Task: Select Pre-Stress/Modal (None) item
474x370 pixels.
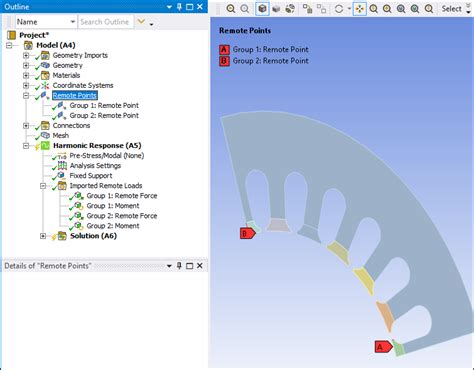Action: 106,156
